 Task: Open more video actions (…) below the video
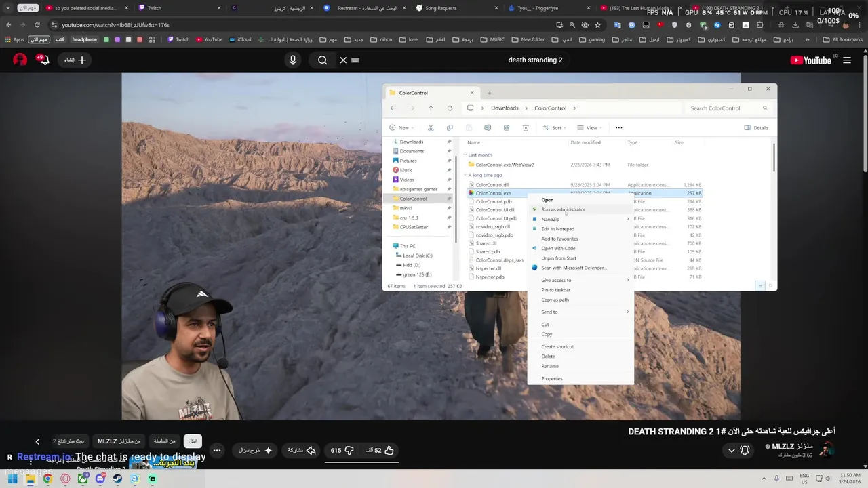tap(217, 451)
